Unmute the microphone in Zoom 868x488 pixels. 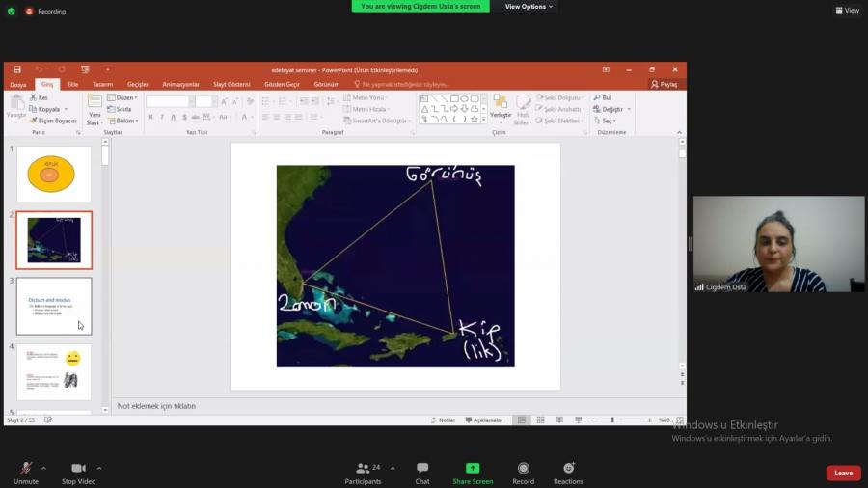[x=26, y=469]
